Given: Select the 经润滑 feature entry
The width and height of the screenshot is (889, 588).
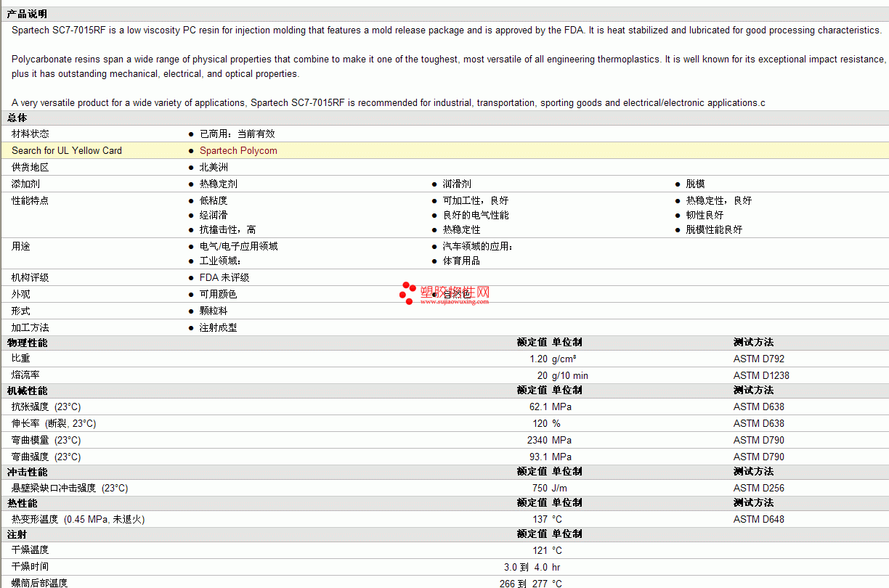Looking at the screenshot, I should [x=214, y=215].
